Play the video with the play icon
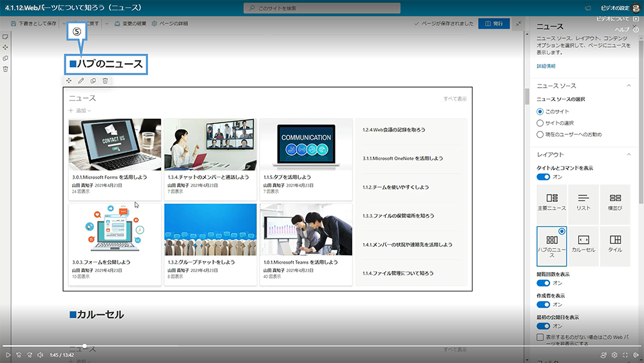The height and width of the screenshot is (363, 644). click(x=8, y=355)
